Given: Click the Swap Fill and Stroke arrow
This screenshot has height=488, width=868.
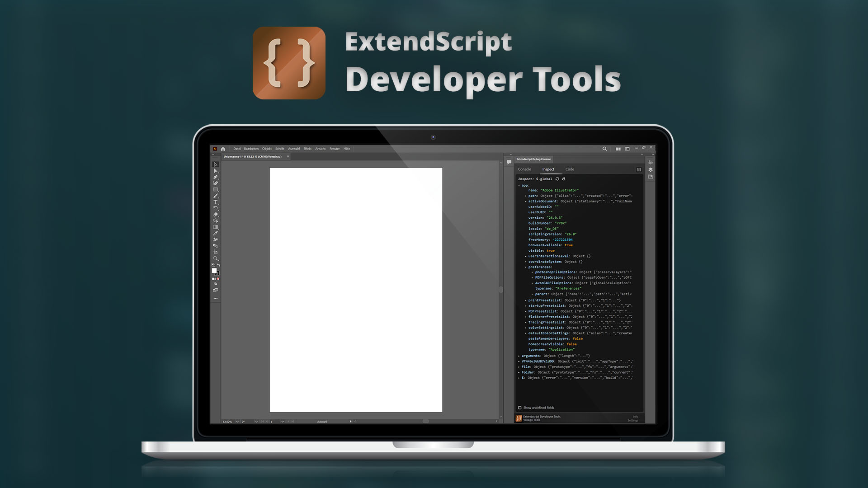Looking at the screenshot, I should pos(218,265).
